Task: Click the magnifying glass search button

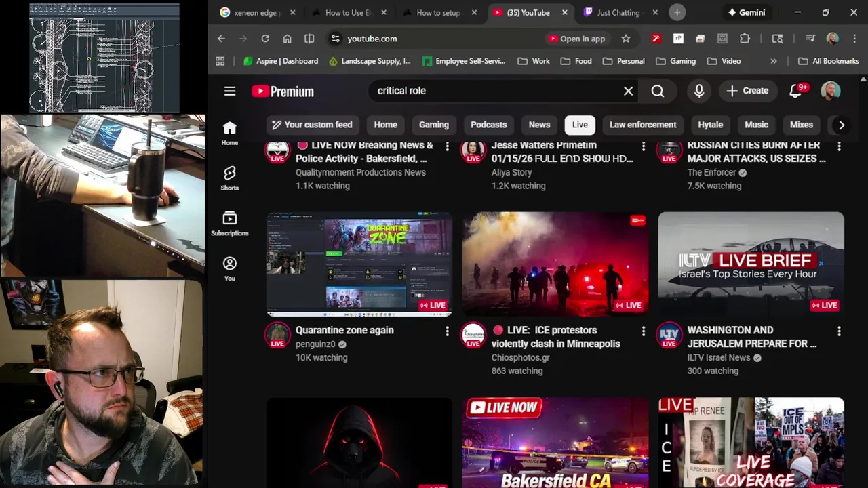Action: coord(658,91)
